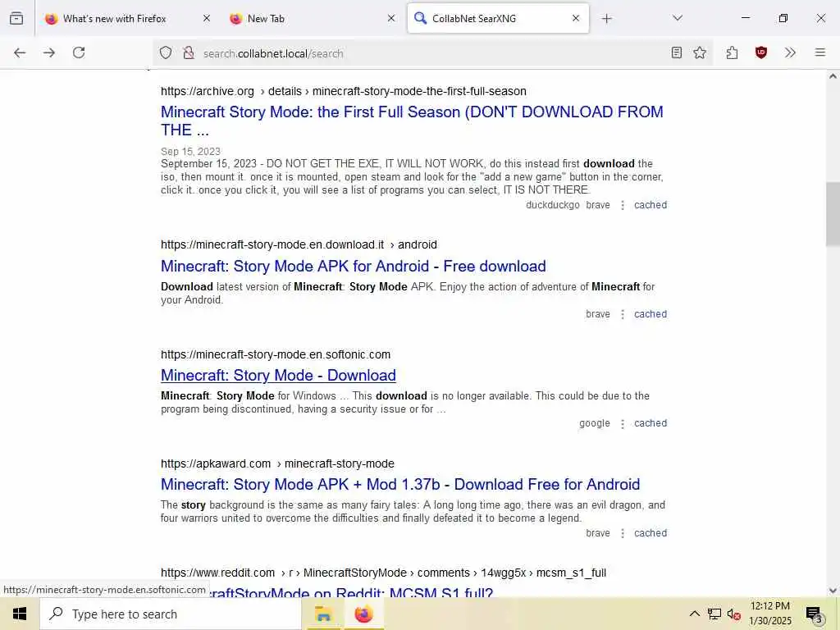Click scrollbar up arrow
The image size is (840, 630).
click(833, 76)
